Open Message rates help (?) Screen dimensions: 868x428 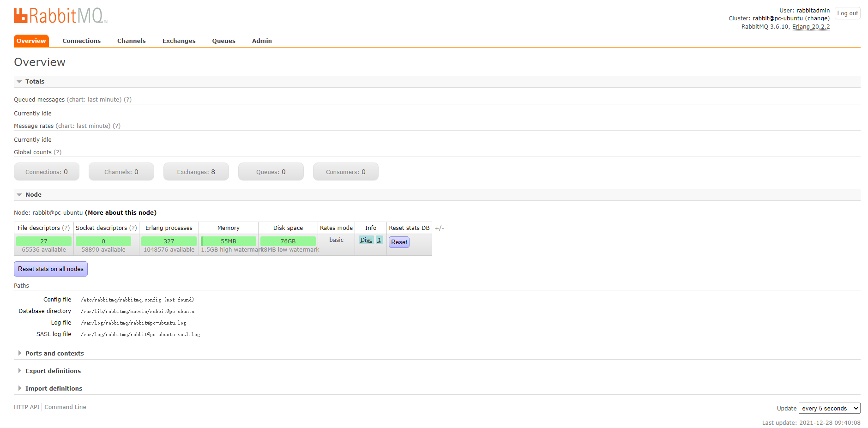click(x=116, y=126)
